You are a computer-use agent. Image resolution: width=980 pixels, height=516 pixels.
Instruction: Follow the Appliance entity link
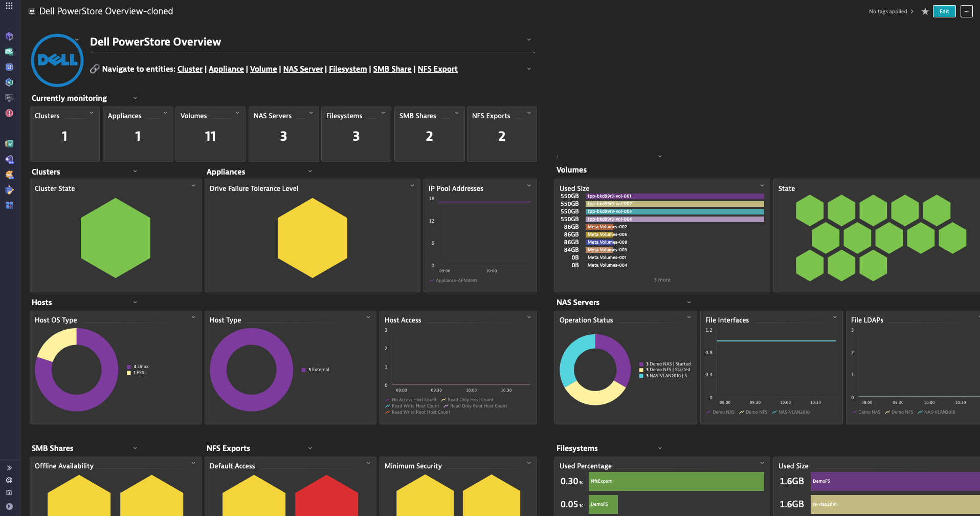[226, 69]
